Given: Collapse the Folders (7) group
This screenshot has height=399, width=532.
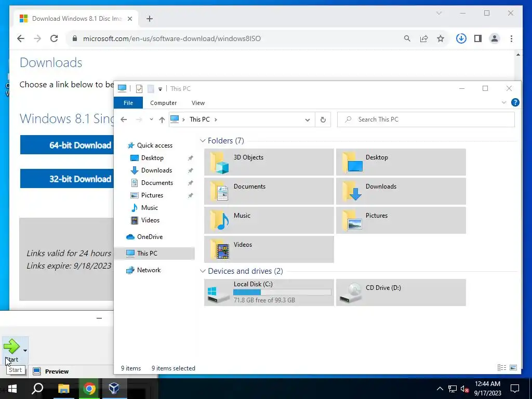Looking at the screenshot, I should click(x=203, y=140).
